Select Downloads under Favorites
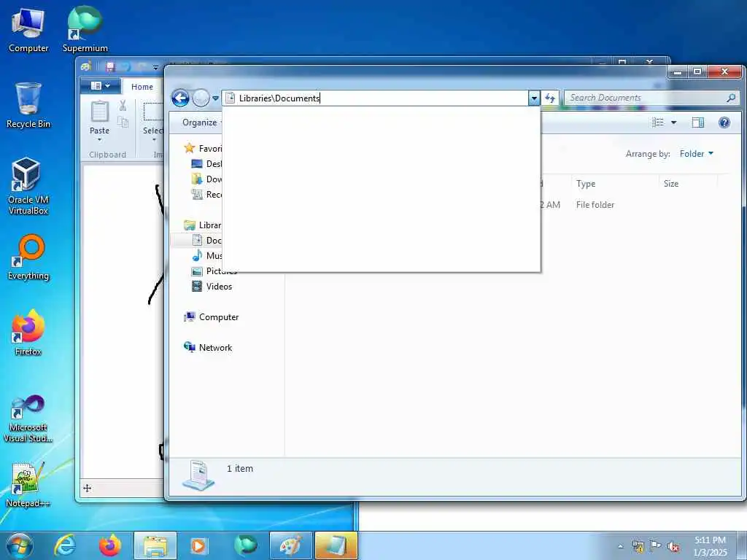This screenshot has width=747, height=560. coord(206,179)
